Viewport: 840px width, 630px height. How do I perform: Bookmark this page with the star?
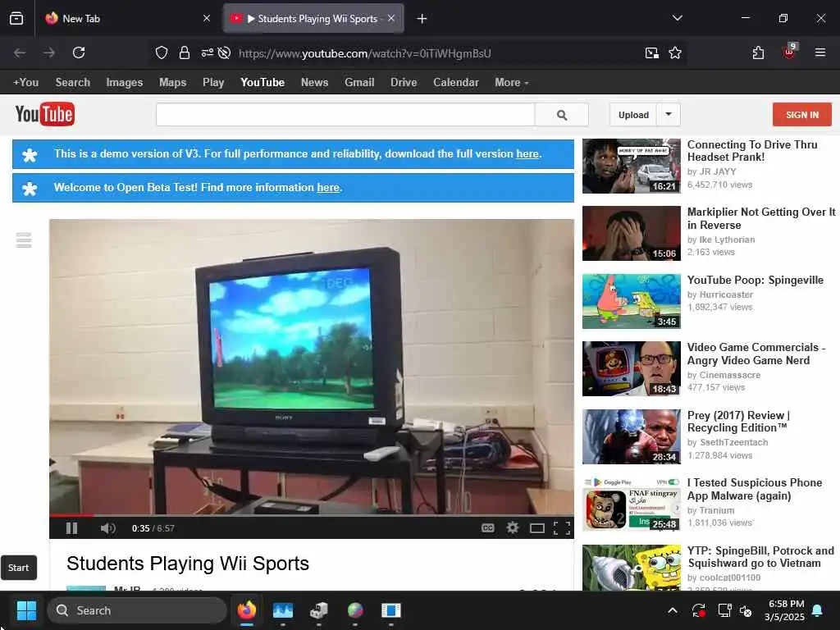[675, 52]
